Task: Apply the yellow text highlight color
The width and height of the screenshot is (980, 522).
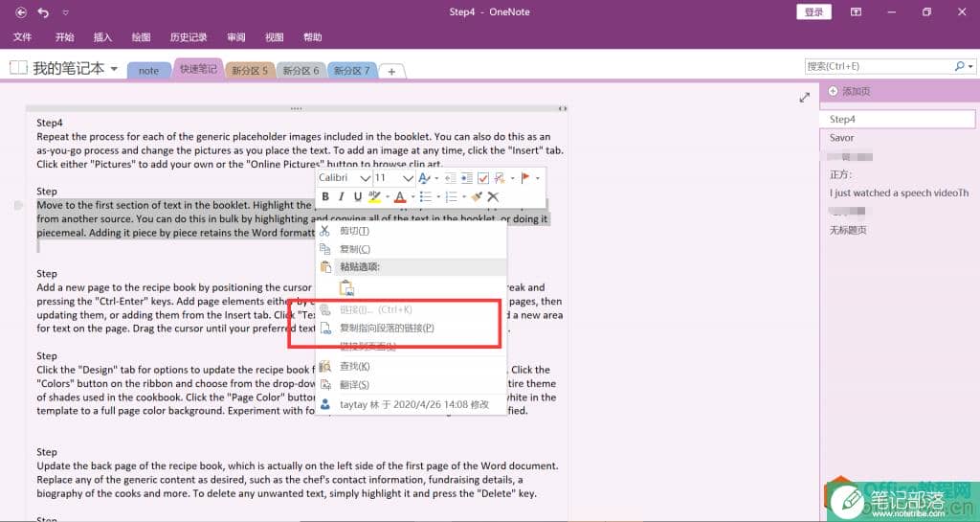Action: tap(374, 197)
